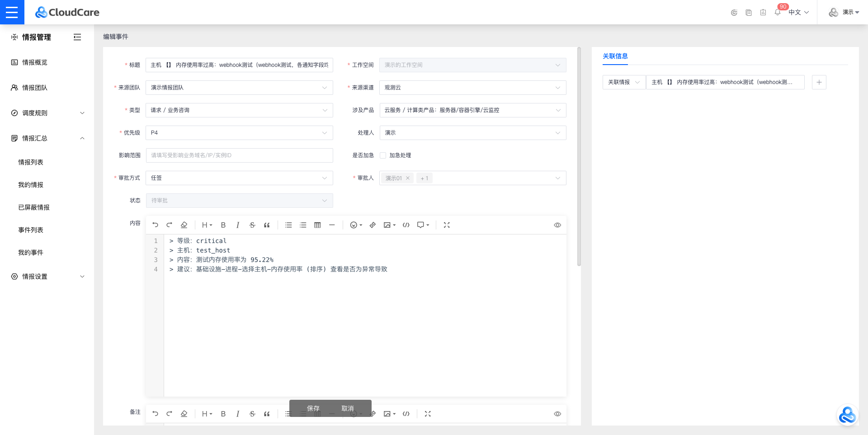Open the 来源团队 dropdown
Viewport: 868px width, 435px height.
[x=239, y=88]
